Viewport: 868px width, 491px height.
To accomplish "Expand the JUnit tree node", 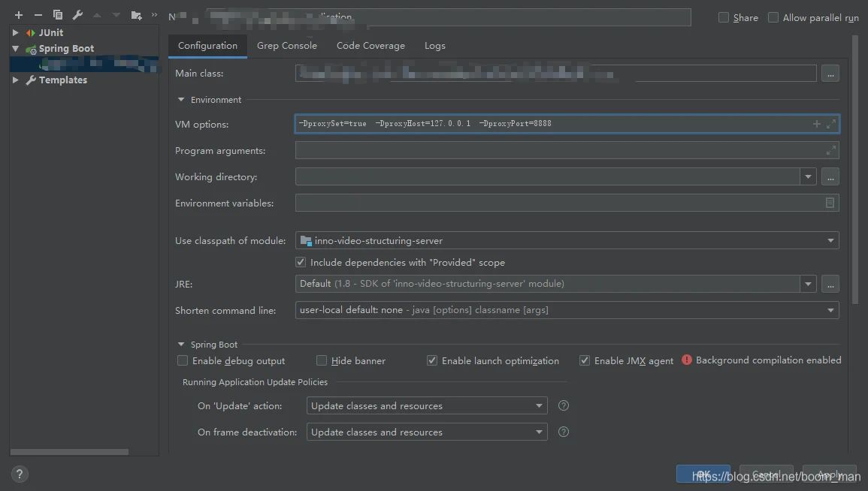I will click(x=16, y=32).
